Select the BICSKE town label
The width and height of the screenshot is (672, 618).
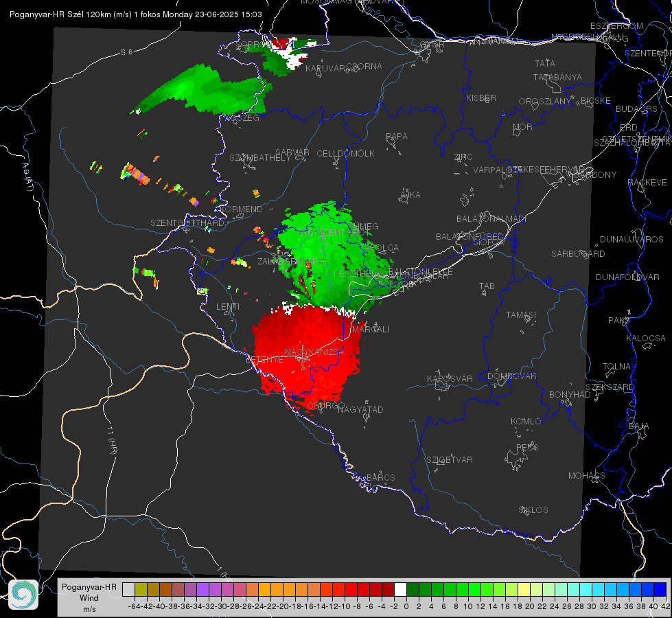pos(595,101)
